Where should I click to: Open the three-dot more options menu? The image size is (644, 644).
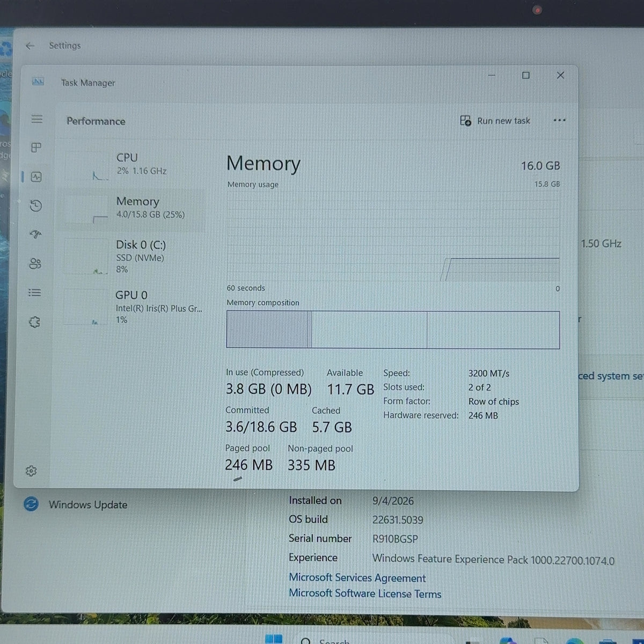pos(559,120)
